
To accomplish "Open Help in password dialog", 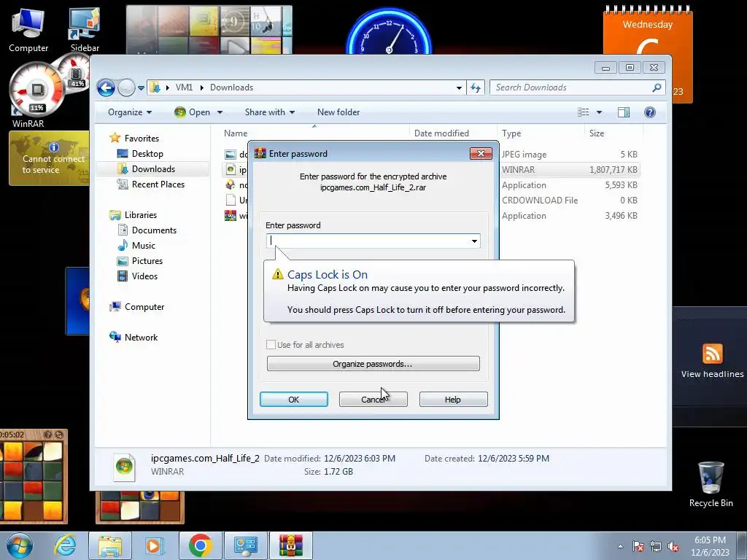I will click(x=453, y=399).
